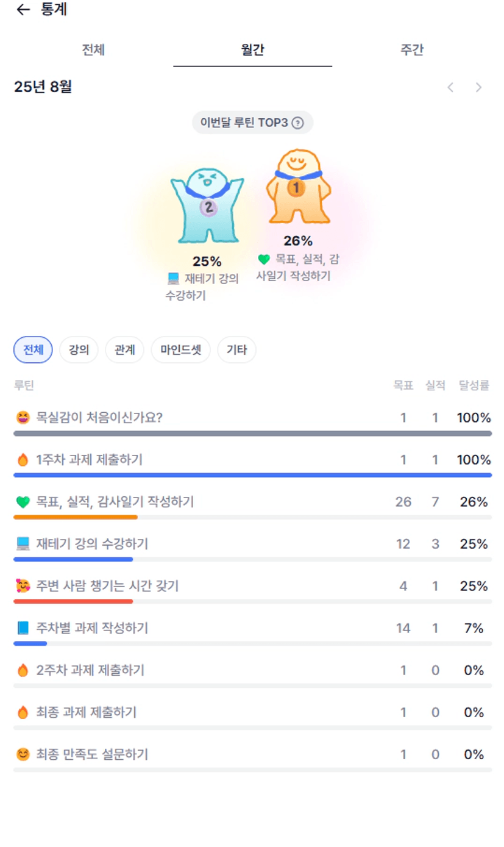Switch to the 전체 tab at top
The image size is (504, 847).
93,50
